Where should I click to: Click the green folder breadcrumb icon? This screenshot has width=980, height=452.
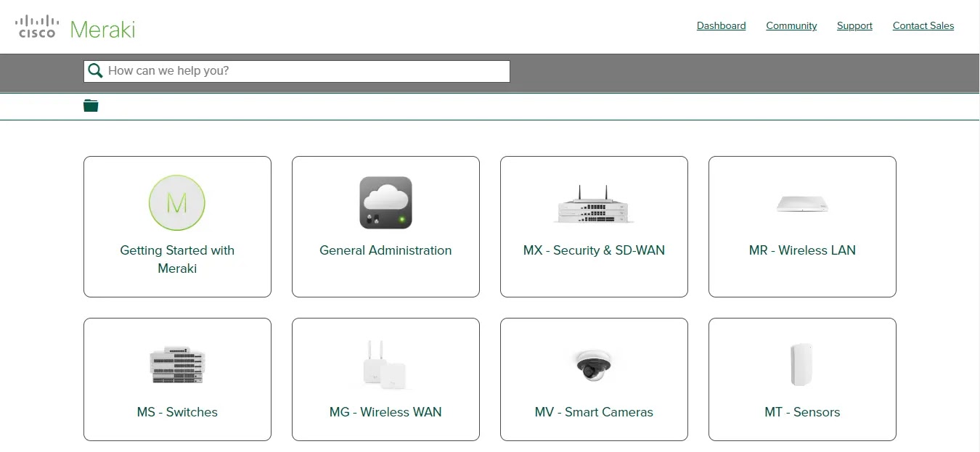pos(91,106)
